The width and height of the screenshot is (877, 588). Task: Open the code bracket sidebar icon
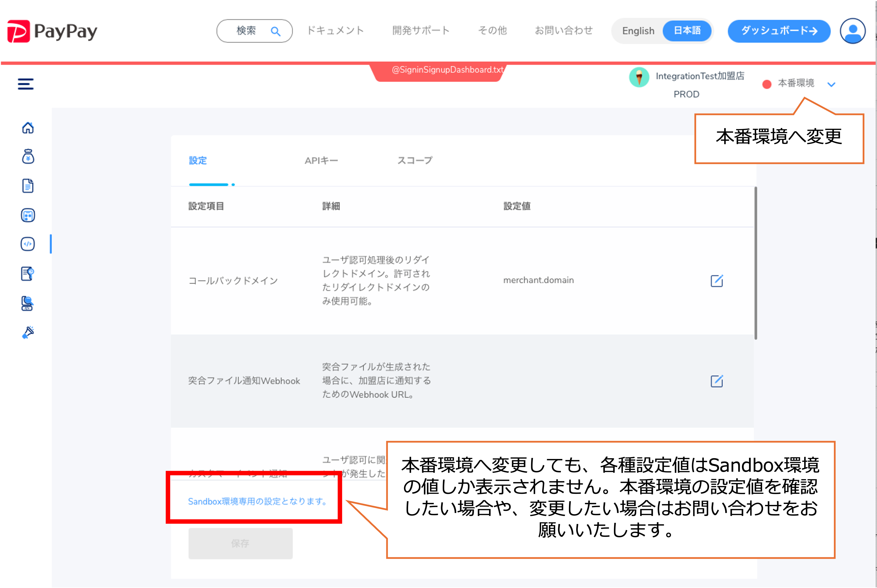point(28,244)
